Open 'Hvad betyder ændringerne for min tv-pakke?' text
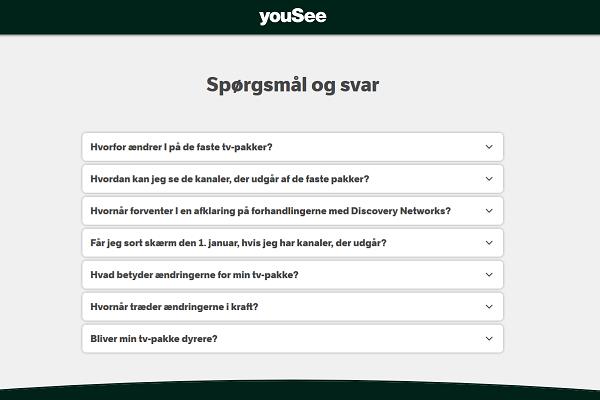 (x=194, y=275)
